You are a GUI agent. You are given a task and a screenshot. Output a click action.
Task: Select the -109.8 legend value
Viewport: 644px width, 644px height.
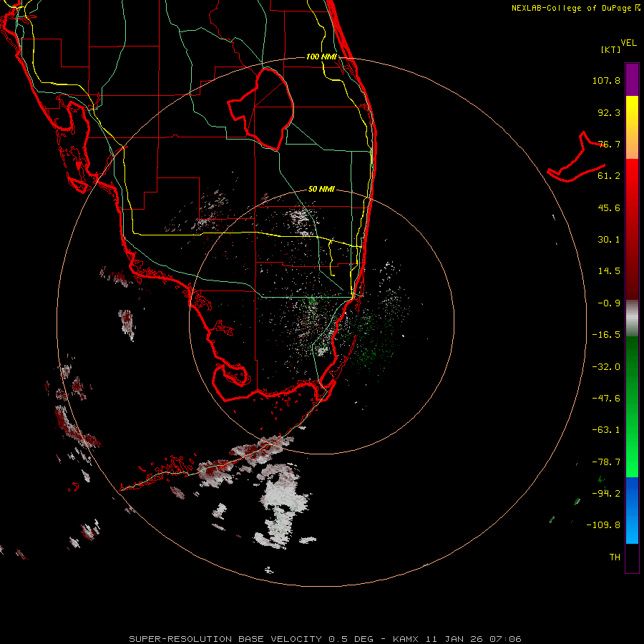click(603, 525)
